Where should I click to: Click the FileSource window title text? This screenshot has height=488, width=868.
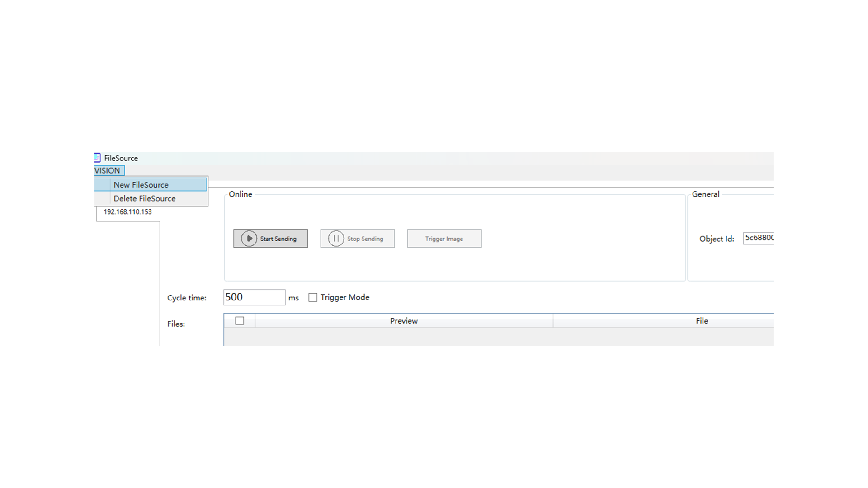tap(121, 158)
